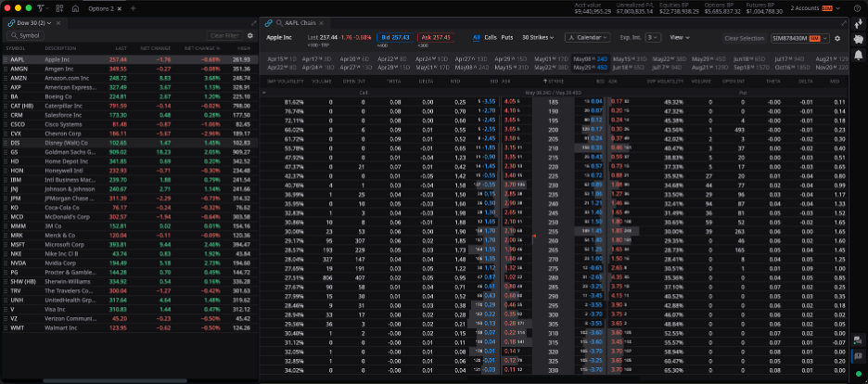Select the 255 strike row
868x384 pixels.
tap(554, 231)
